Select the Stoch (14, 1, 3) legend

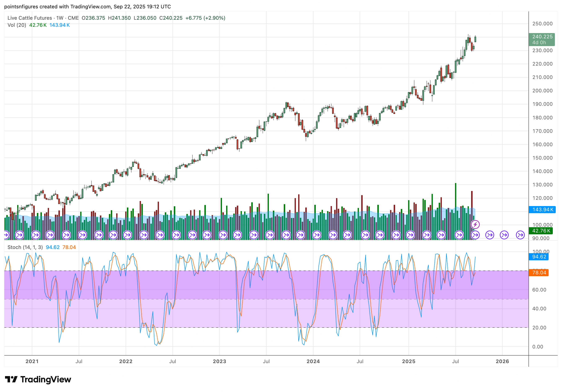tap(25, 247)
